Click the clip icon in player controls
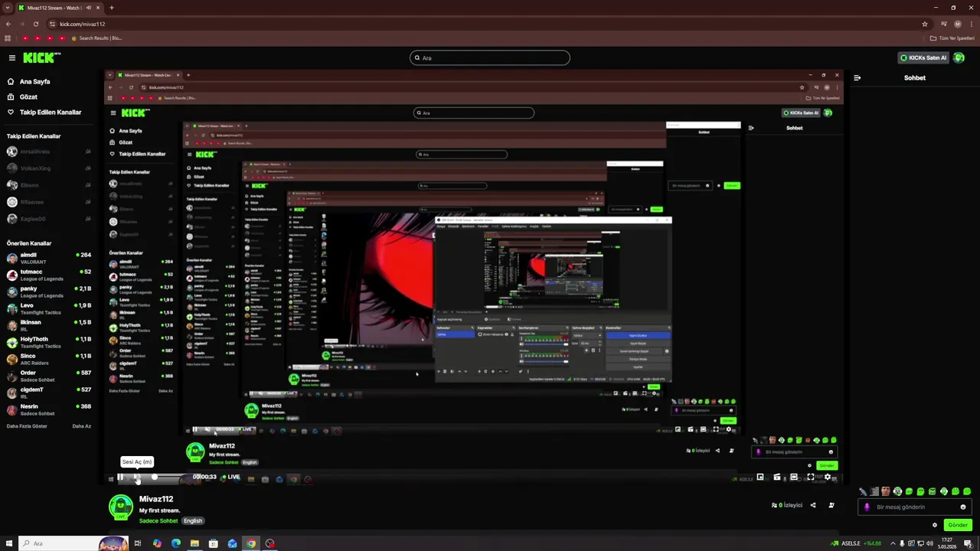The width and height of the screenshot is (980, 551). click(776, 477)
